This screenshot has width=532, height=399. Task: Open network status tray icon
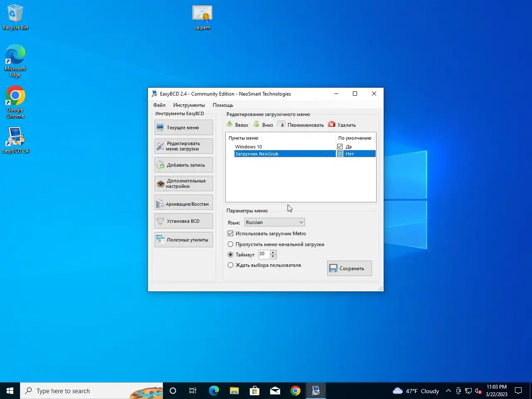tap(468, 391)
